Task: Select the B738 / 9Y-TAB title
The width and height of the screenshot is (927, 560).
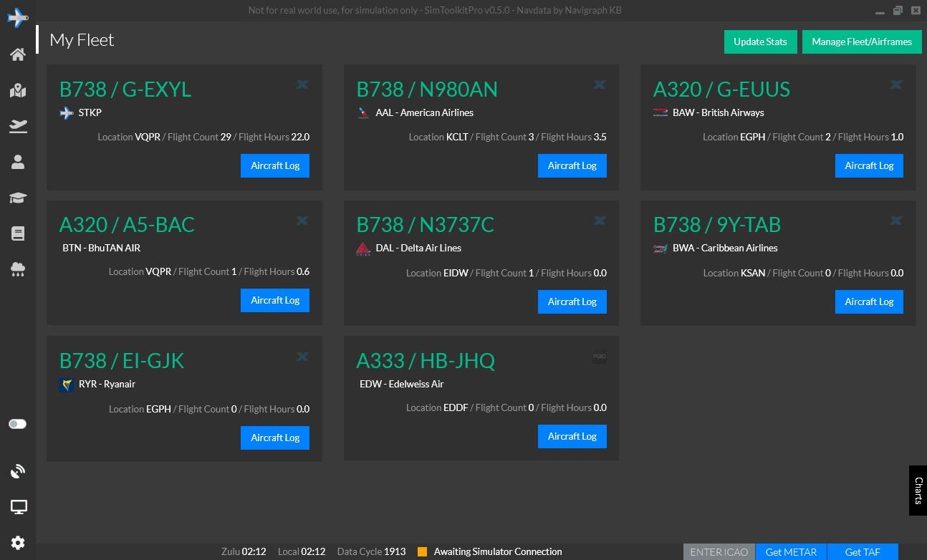Action: coord(717,225)
